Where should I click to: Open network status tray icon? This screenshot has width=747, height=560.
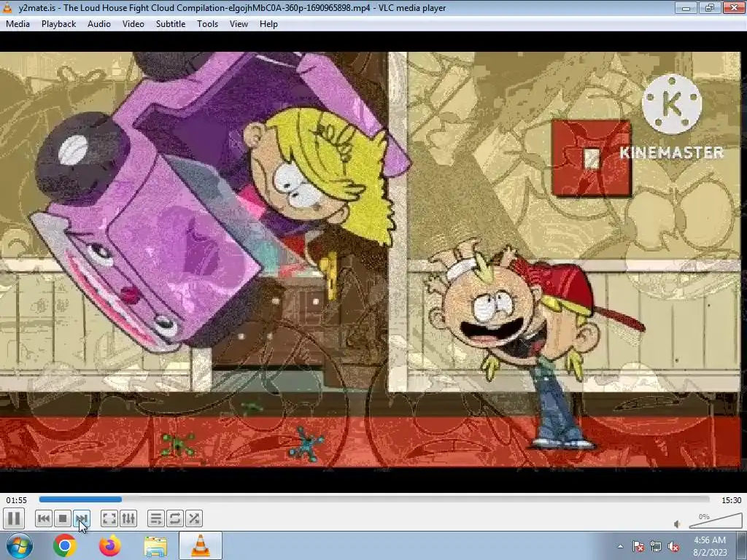(x=656, y=547)
